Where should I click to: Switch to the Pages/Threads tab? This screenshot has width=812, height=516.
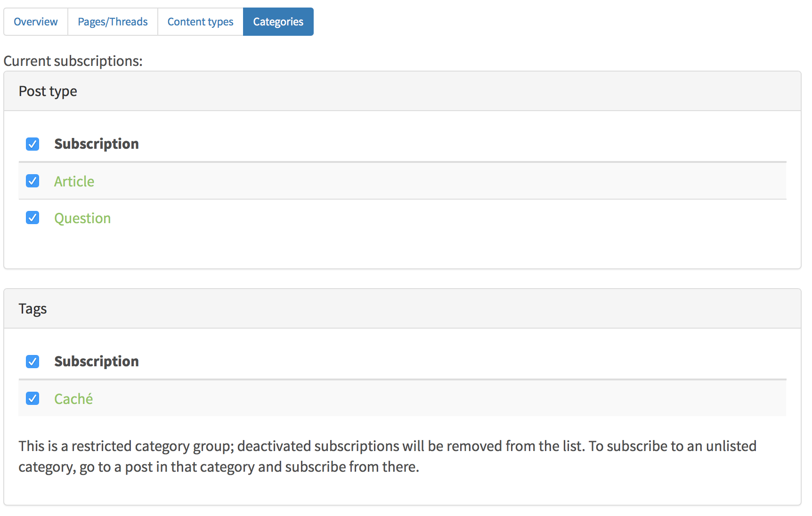113,22
